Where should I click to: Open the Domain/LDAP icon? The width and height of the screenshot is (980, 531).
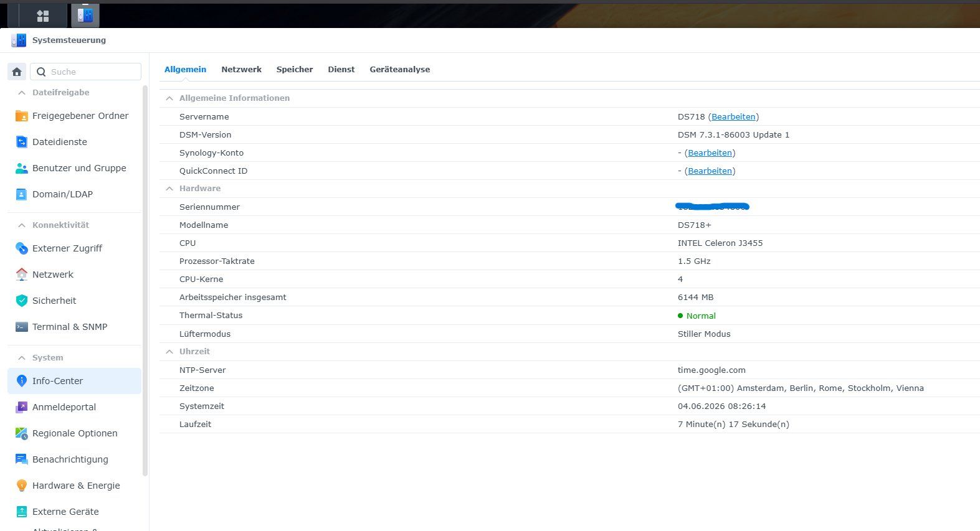tap(21, 194)
